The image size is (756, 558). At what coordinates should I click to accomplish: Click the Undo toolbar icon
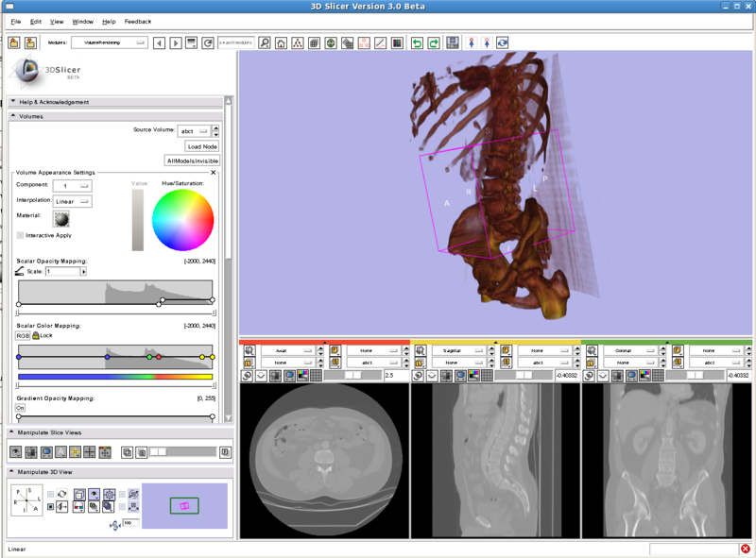tap(418, 42)
